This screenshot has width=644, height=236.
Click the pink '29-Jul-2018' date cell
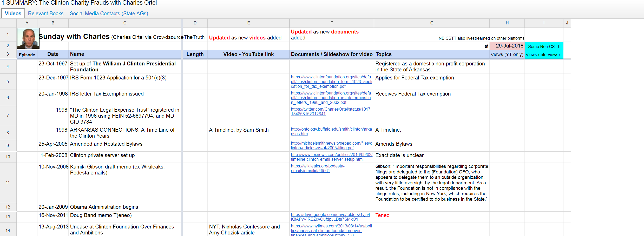point(507,46)
